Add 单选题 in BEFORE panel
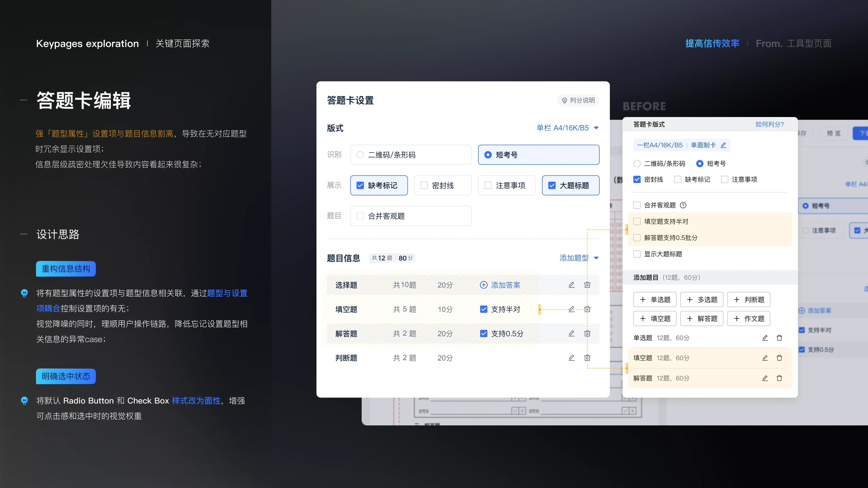The image size is (868, 488). click(x=655, y=299)
